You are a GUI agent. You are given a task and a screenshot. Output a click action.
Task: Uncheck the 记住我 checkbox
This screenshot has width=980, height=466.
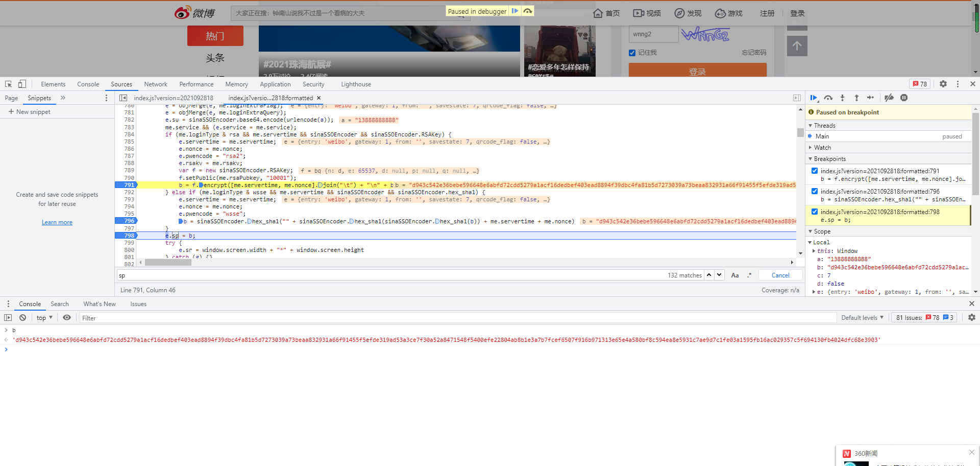click(632, 53)
